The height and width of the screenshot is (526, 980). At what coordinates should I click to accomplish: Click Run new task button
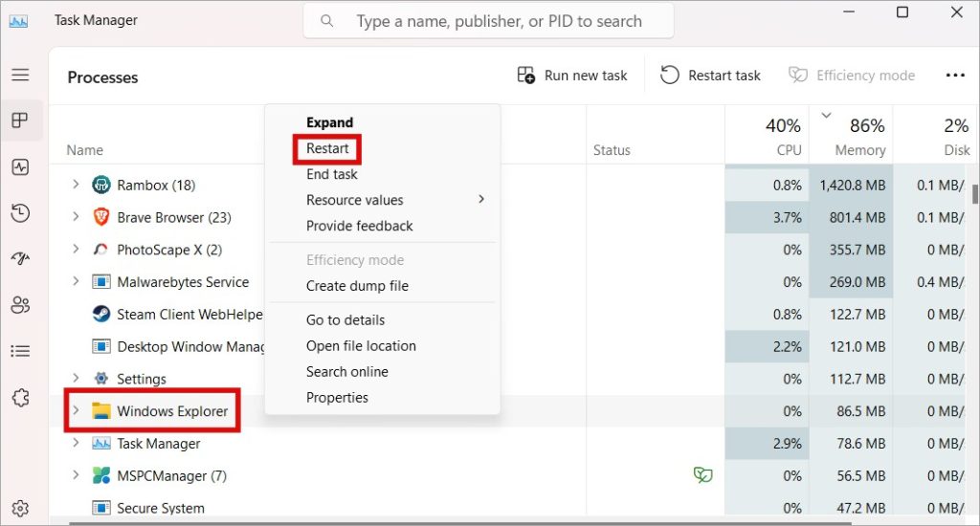pos(572,76)
